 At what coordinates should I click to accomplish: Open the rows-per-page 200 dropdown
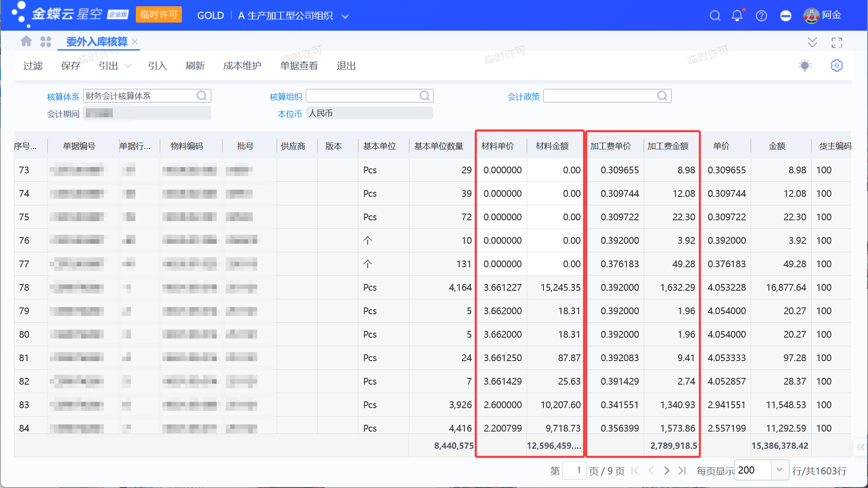[780, 470]
